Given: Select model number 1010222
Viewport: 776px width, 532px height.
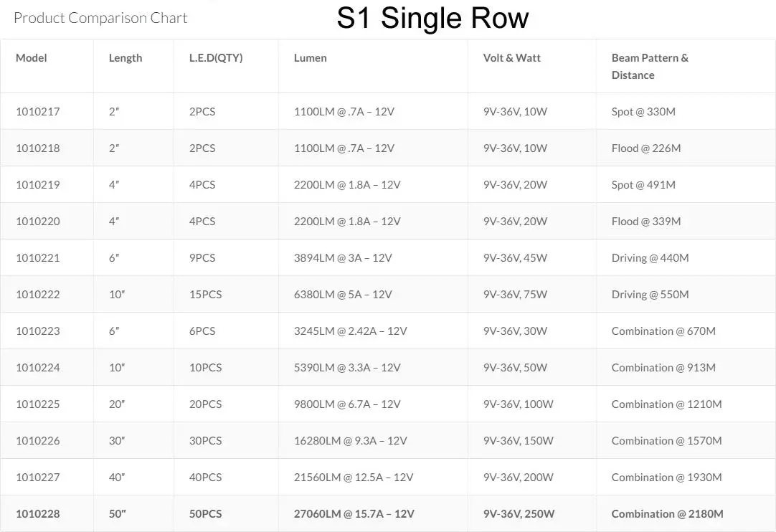Looking at the screenshot, I should 37,295.
